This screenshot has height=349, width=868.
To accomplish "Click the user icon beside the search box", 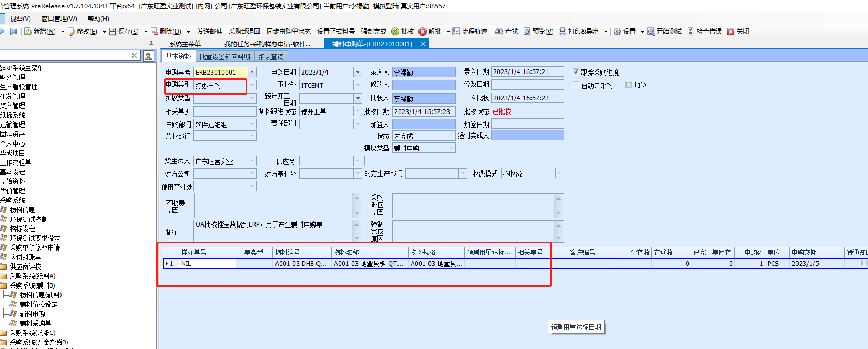I will coord(149,56).
